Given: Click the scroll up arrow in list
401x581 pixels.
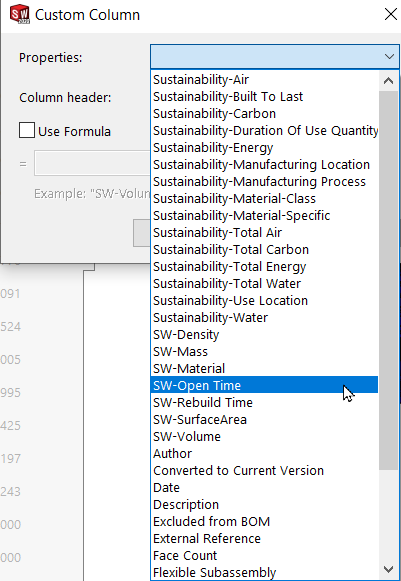Looking at the screenshot, I should 388,80.
